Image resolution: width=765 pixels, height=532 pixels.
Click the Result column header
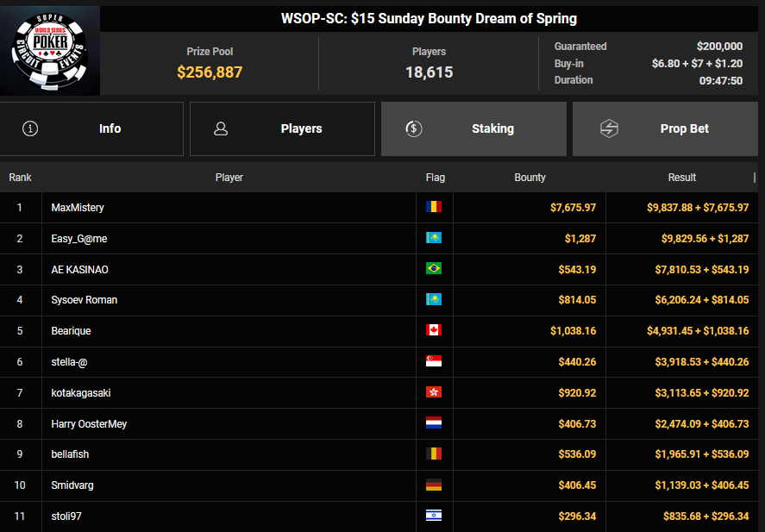(x=681, y=178)
